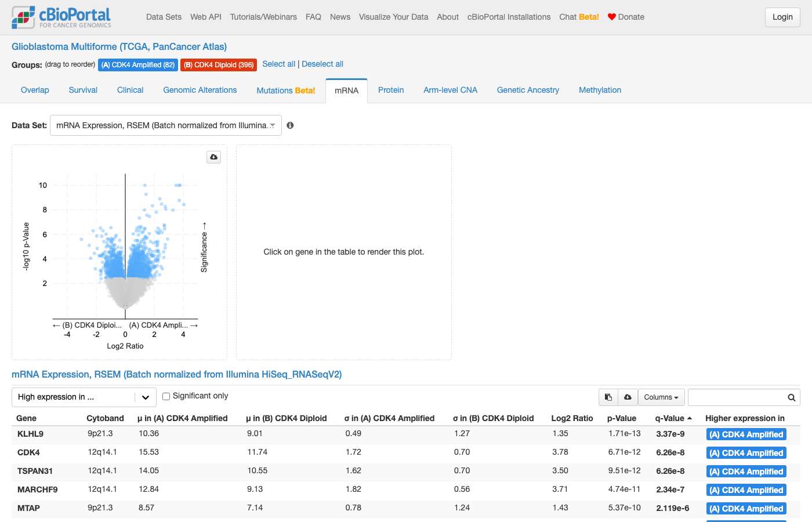This screenshot has height=522, width=812.
Task: Switch to the Arm-level CNA tab
Action: click(451, 90)
